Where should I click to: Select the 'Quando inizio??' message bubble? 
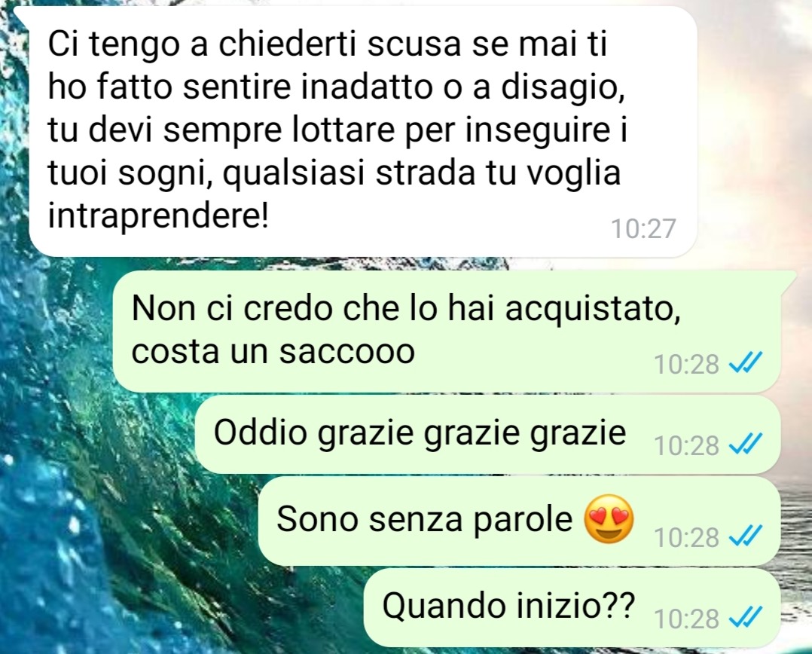coord(572,607)
